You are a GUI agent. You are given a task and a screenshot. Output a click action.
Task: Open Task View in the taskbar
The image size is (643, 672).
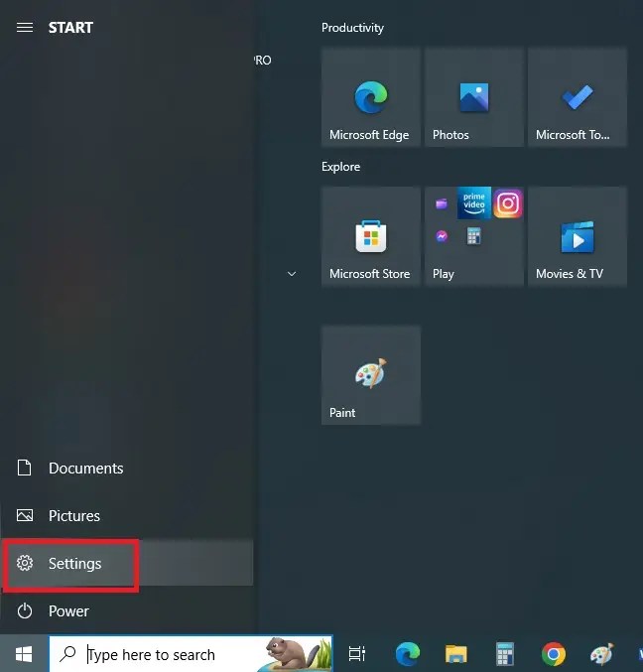(x=357, y=654)
